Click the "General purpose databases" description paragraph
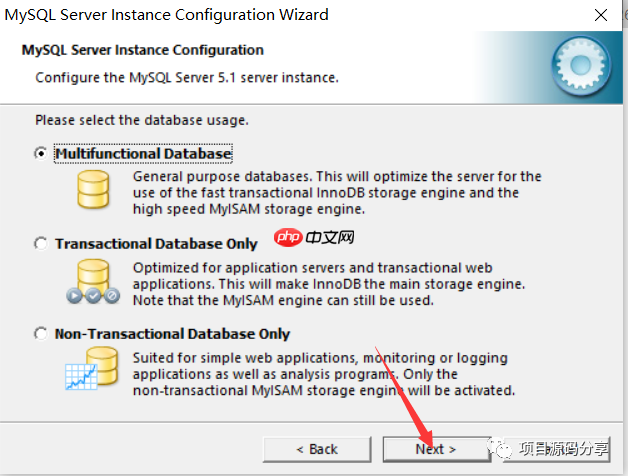Image resolution: width=628 pixels, height=476 pixels. 338,193
